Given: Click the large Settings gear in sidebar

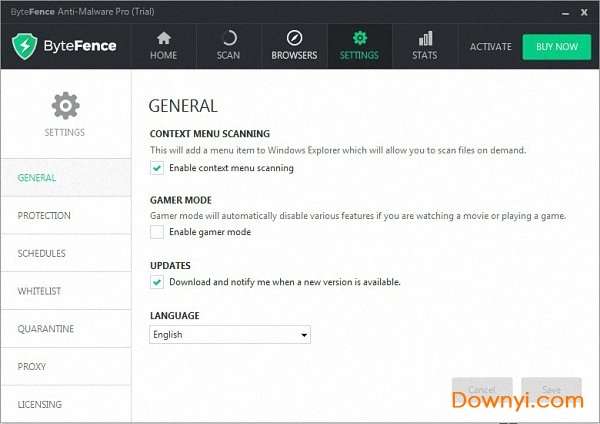Looking at the screenshot, I should click(x=65, y=104).
